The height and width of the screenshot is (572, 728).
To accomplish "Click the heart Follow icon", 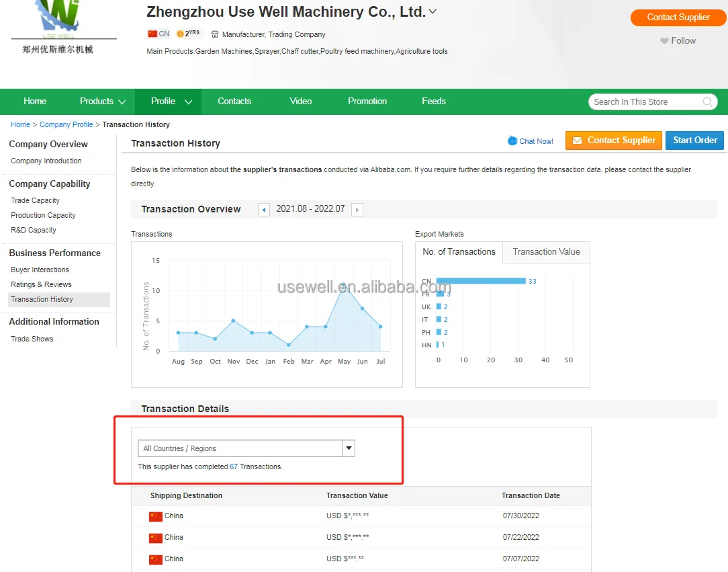I will click(x=664, y=41).
